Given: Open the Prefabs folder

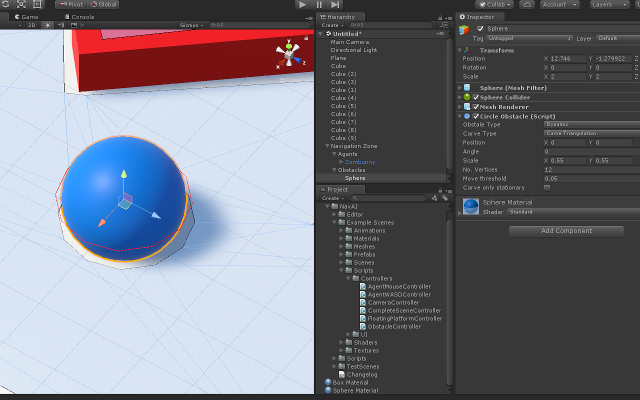Looking at the screenshot, I should [364, 254].
